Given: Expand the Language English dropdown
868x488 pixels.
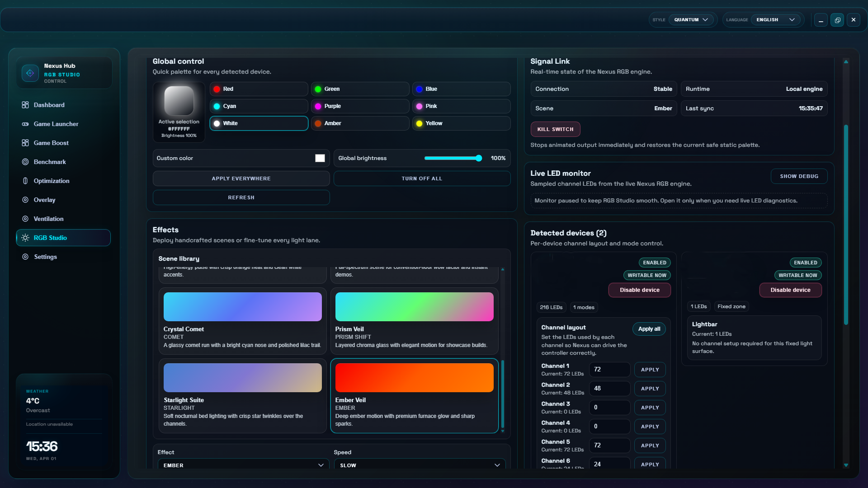Looking at the screenshot, I should click(x=775, y=20).
